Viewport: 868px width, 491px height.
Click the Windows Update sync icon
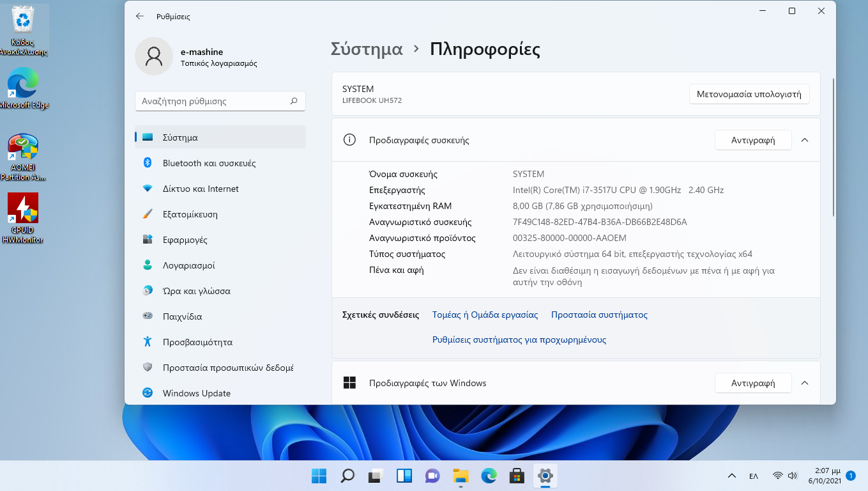click(148, 393)
